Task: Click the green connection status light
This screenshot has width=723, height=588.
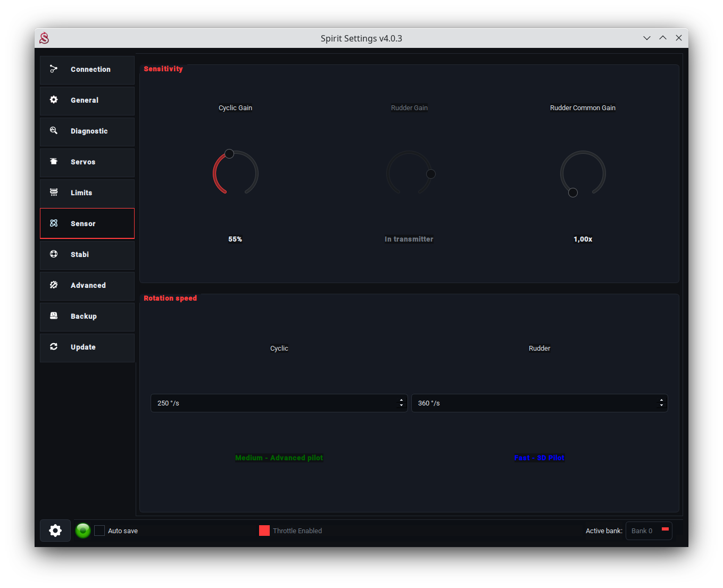Action: point(83,531)
